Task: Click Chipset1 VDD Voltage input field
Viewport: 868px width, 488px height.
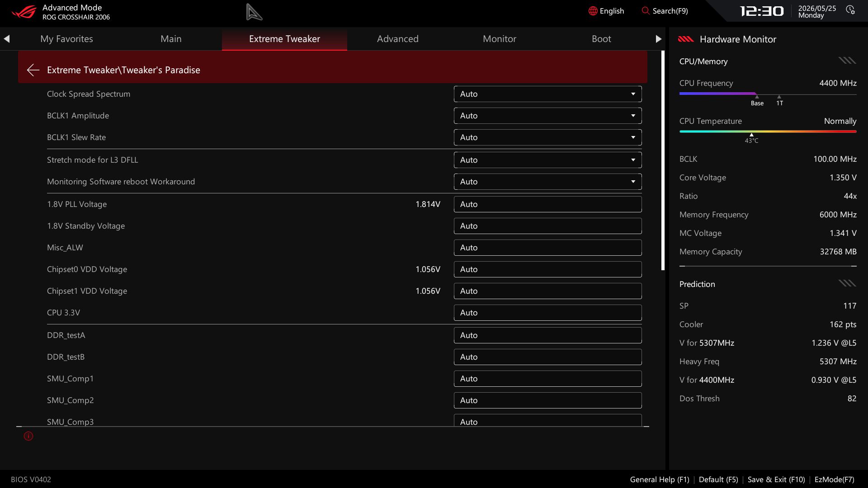Action: tap(547, 291)
